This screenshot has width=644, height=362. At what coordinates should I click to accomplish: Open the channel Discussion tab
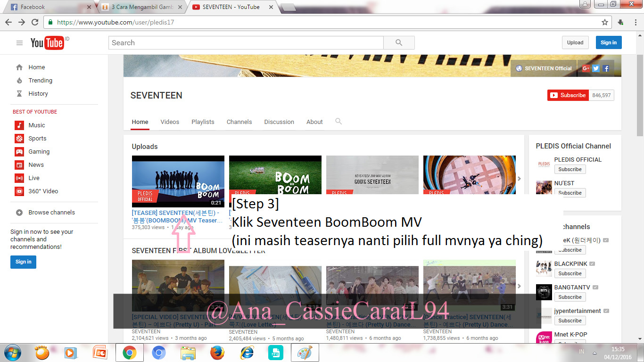click(279, 122)
